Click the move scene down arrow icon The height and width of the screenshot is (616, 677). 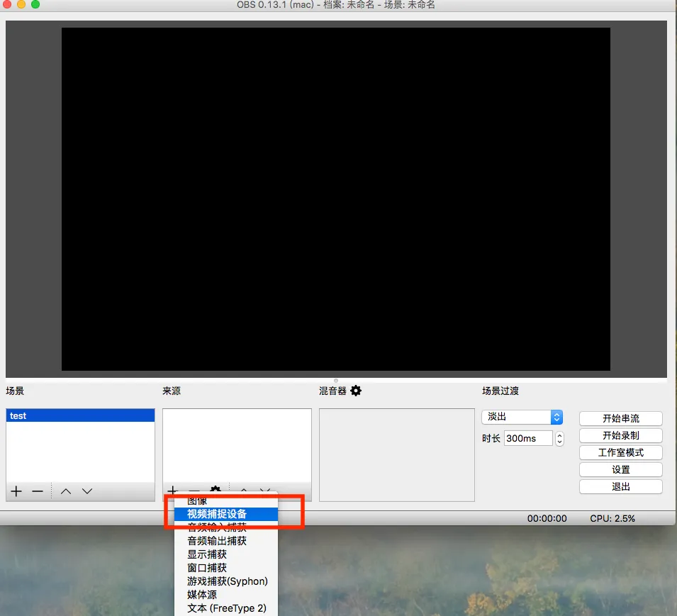[x=87, y=491]
